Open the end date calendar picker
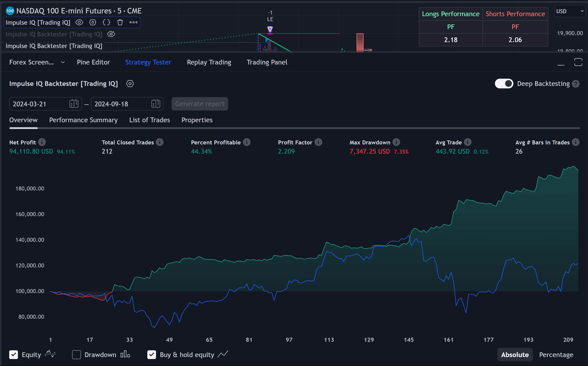The height and width of the screenshot is (366, 588). pos(156,104)
